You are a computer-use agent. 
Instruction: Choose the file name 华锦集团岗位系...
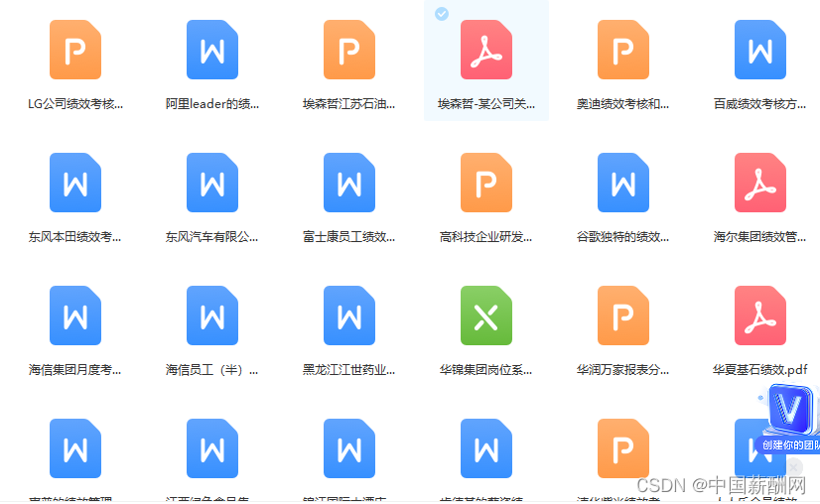click(x=486, y=370)
